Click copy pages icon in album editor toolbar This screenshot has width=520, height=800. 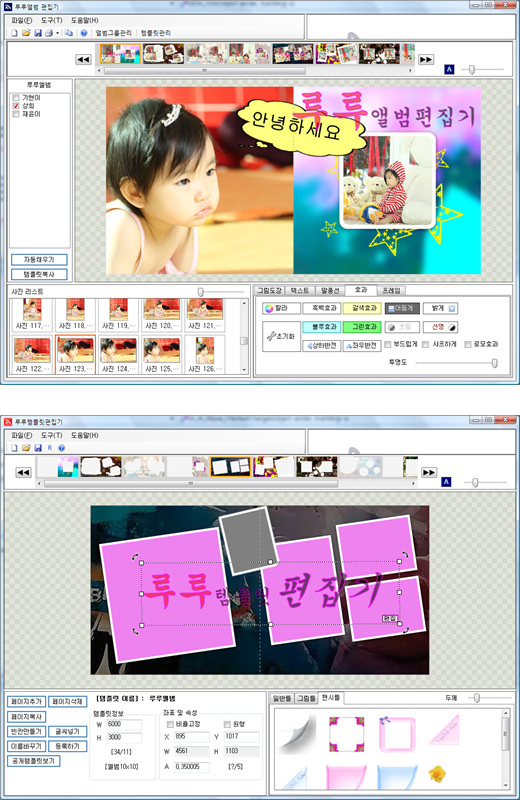point(69,33)
